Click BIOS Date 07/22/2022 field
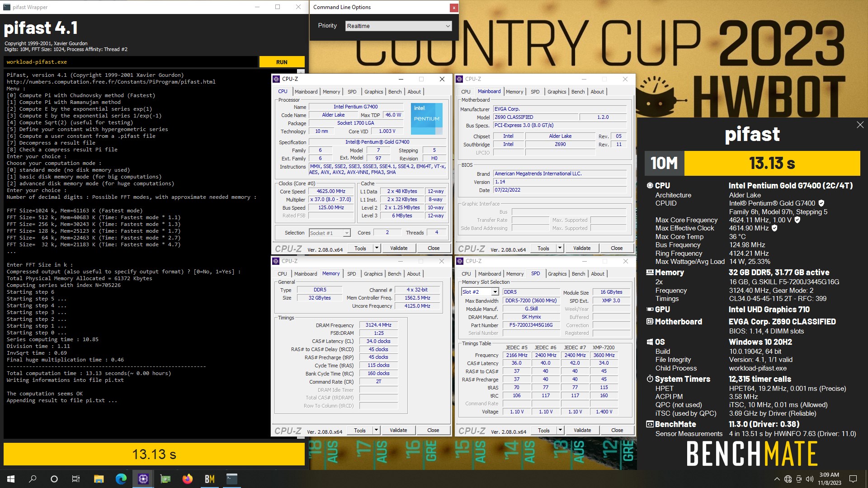The height and width of the screenshot is (488, 868). tap(560, 190)
